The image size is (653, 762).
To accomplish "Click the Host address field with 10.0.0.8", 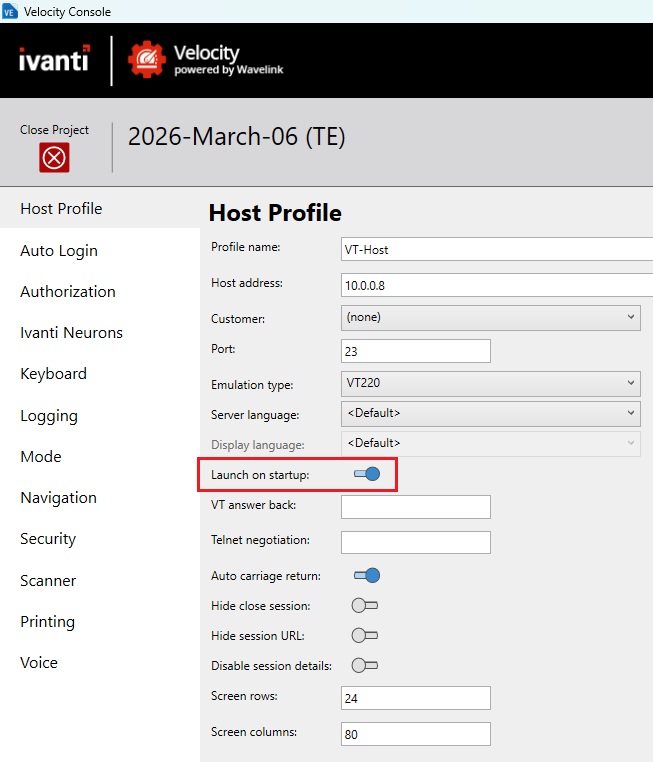I will 497,285.
